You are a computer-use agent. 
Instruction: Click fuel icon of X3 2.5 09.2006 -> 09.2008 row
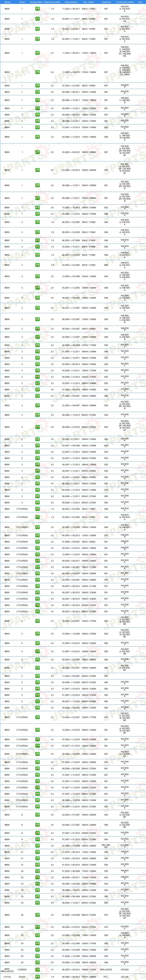click(x=37, y=884)
